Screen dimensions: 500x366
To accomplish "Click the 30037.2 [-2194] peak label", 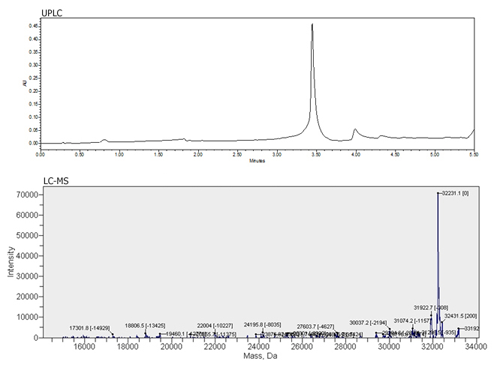I will click(x=368, y=323).
